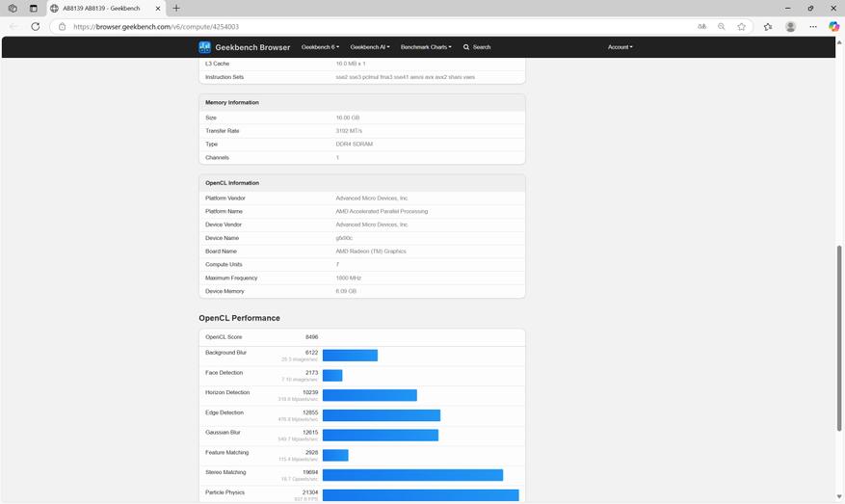Viewport: 845px width, 504px height.
Task: Click the Face Detection score bar
Action: point(332,376)
